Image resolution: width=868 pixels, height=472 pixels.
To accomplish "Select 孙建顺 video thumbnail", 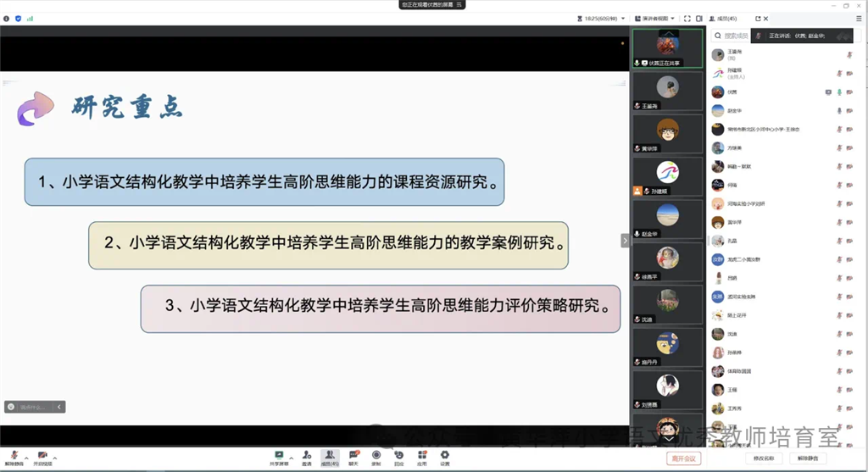I will [668, 176].
